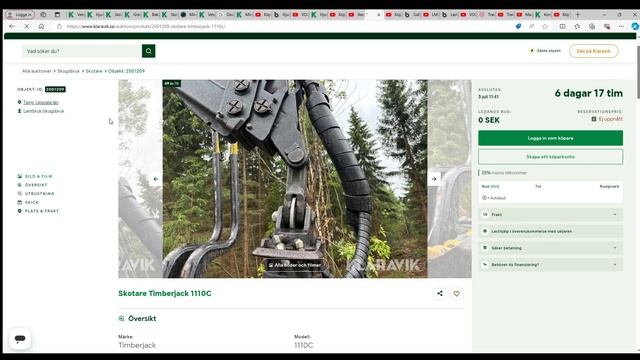Screen dimensions: 640x360
Task: Open 'Skotare' breadcrumb link
Action: click(x=94, y=71)
